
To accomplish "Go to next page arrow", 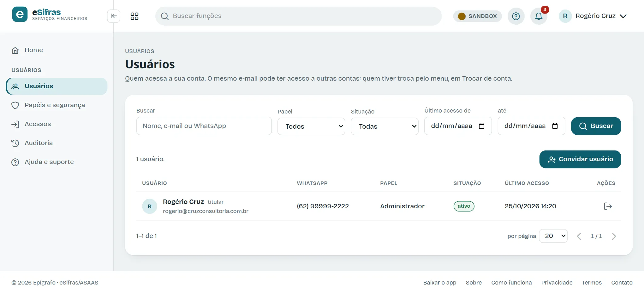I will click(x=614, y=236).
